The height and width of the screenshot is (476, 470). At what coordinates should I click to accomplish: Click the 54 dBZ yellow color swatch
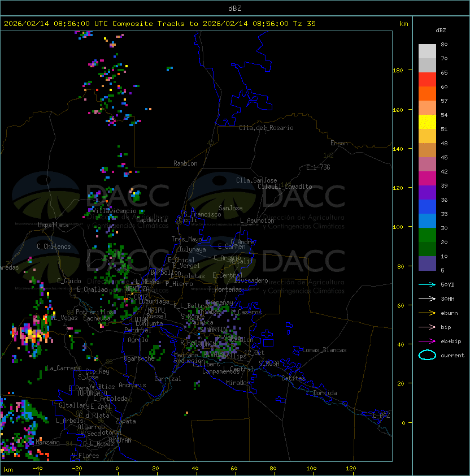427,122
